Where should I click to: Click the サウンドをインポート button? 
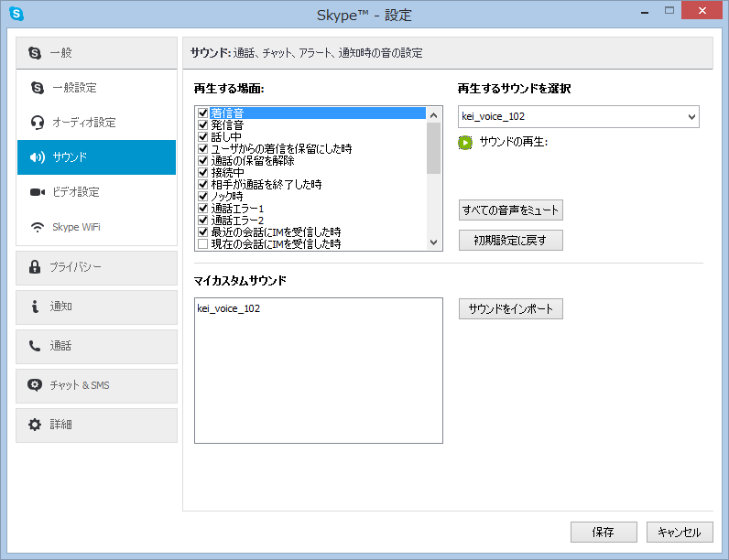pyautogui.click(x=510, y=309)
